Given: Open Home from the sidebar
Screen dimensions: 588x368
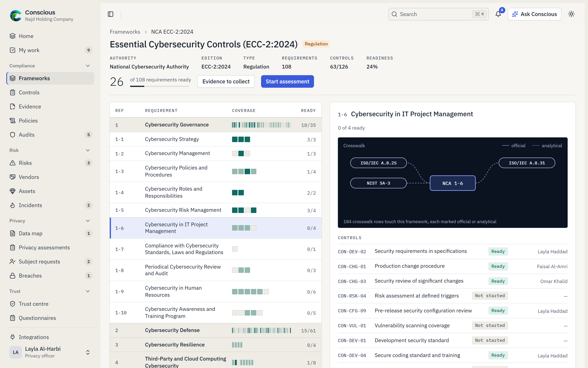Looking at the screenshot, I should pyautogui.click(x=50, y=36).
